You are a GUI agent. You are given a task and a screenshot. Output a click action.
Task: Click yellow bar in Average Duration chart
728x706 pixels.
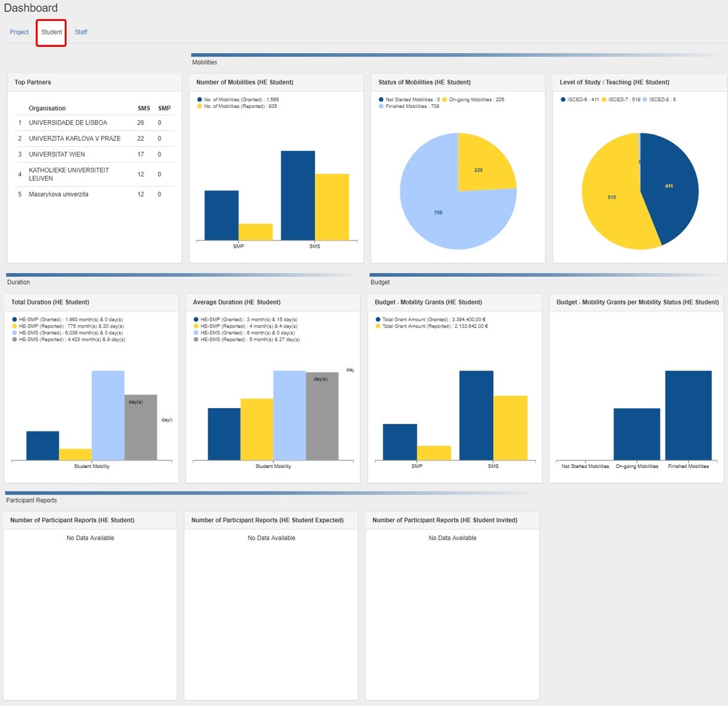(x=257, y=429)
